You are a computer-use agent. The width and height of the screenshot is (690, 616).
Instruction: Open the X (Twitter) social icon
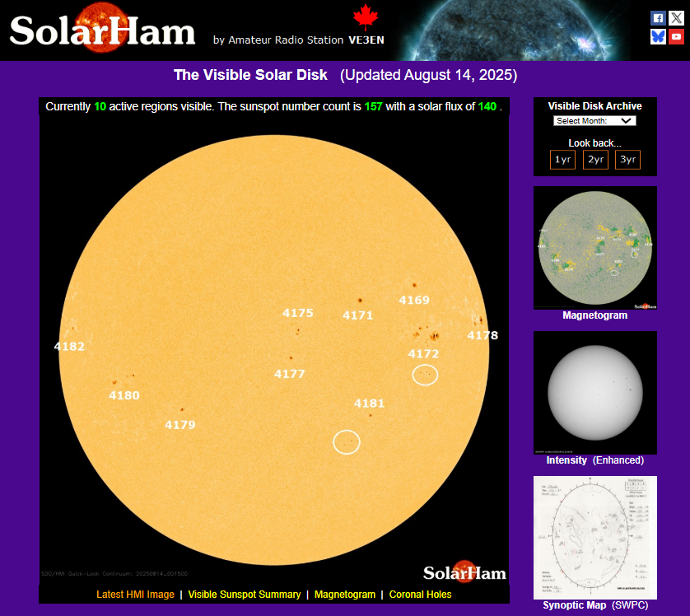(676, 17)
